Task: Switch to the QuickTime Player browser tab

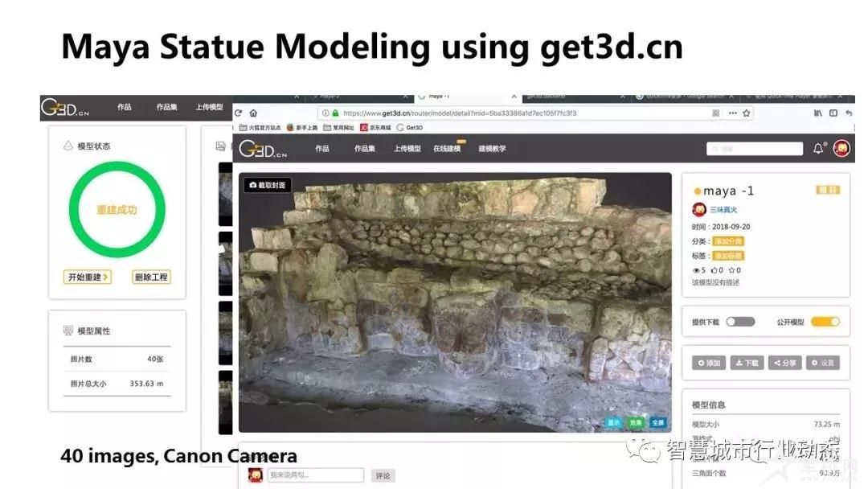Action: tap(795, 97)
